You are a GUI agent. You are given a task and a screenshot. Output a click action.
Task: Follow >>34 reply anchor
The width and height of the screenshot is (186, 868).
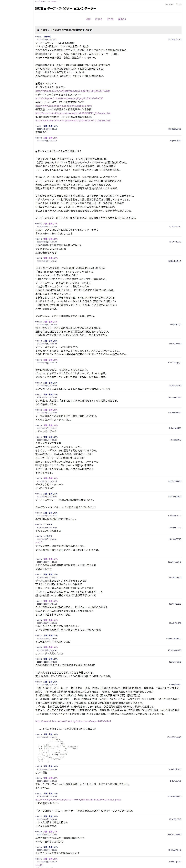pyautogui.click(x=39, y=865)
